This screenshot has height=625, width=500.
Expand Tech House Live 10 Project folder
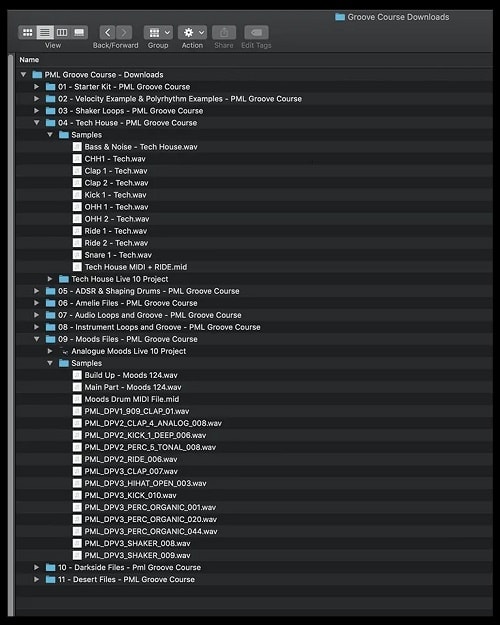50,279
